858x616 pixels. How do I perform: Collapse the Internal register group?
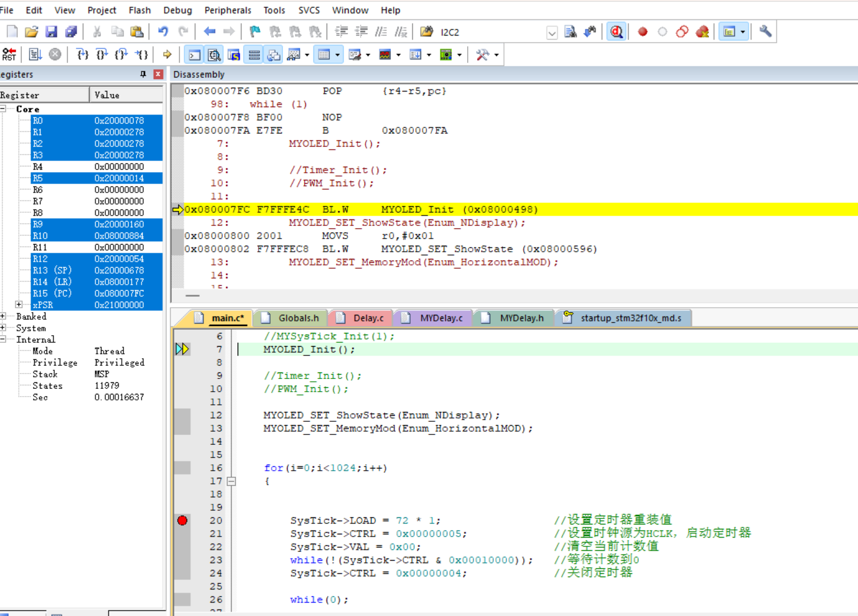[x=3, y=340]
